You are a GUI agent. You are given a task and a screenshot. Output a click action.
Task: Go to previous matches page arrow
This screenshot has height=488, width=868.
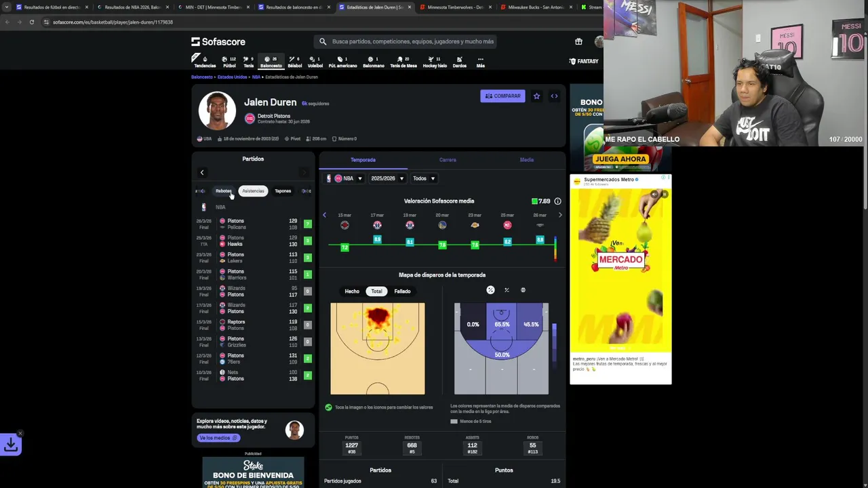click(x=202, y=173)
